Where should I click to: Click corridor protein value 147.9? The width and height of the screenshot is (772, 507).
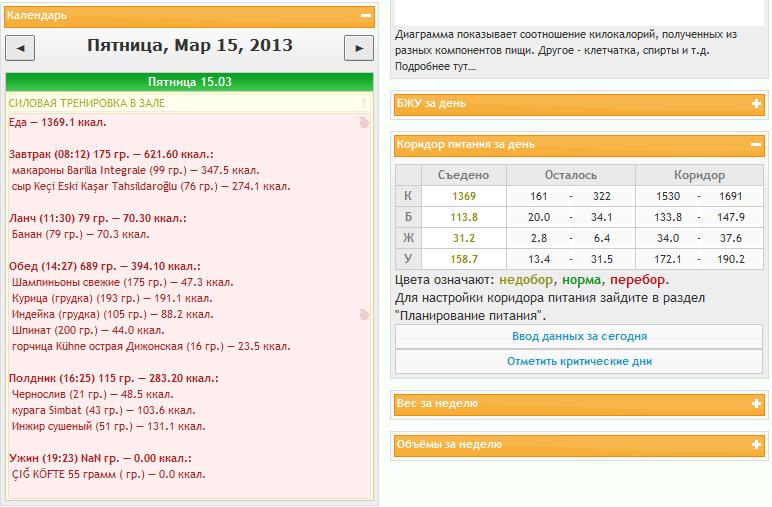[x=731, y=217]
